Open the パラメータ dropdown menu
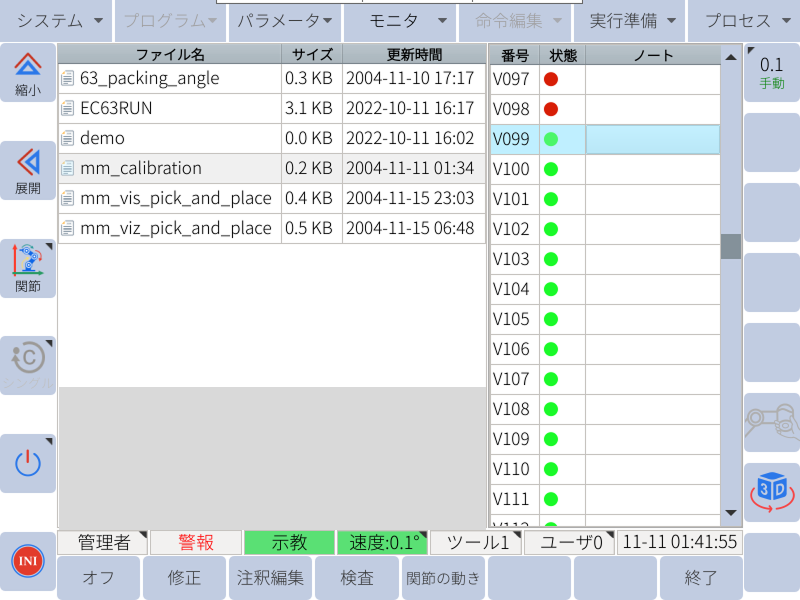The width and height of the screenshot is (800, 600). pyautogui.click(x=285, y=20)
